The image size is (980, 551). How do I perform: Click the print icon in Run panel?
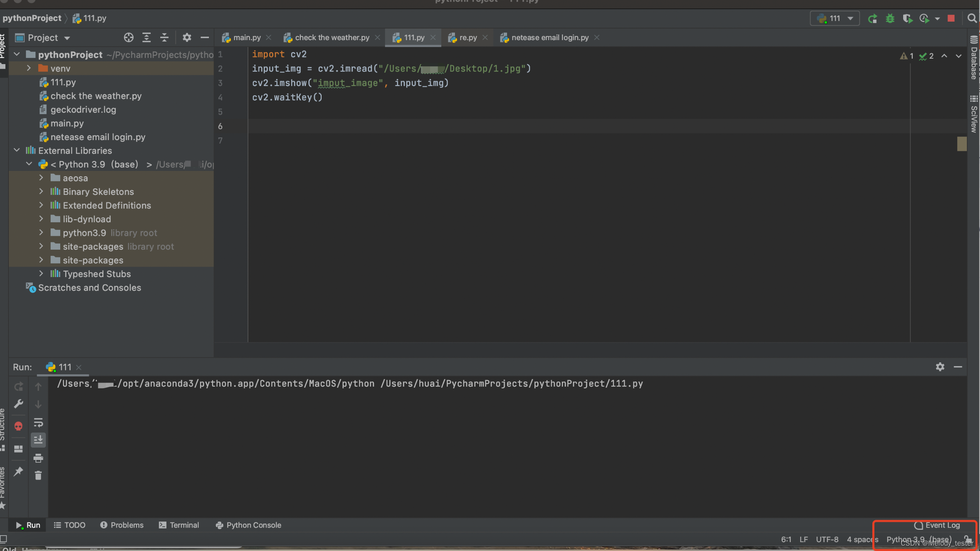tap(38, 458)
